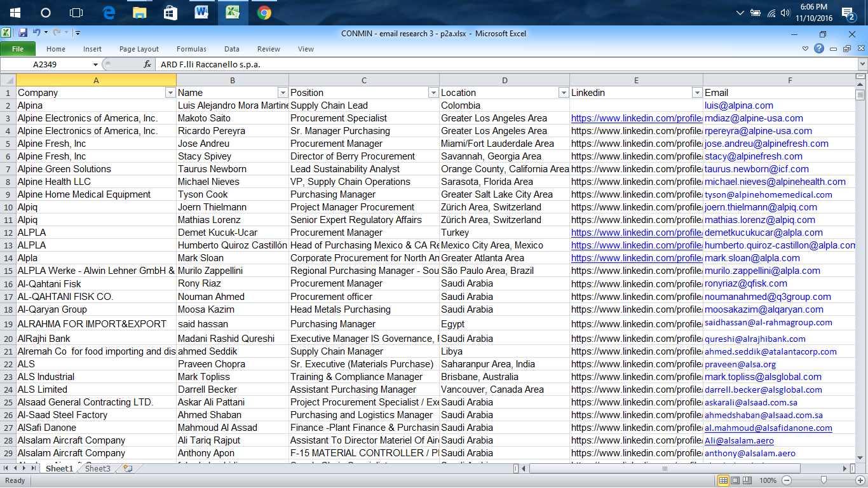Open the Formulas ribbon tab
The height and width of the screenshot is (488, 868).
pos(191,49)
